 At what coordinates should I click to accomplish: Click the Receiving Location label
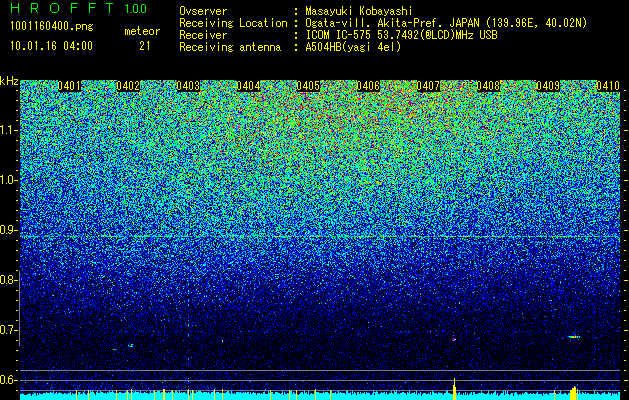(233, 23)
